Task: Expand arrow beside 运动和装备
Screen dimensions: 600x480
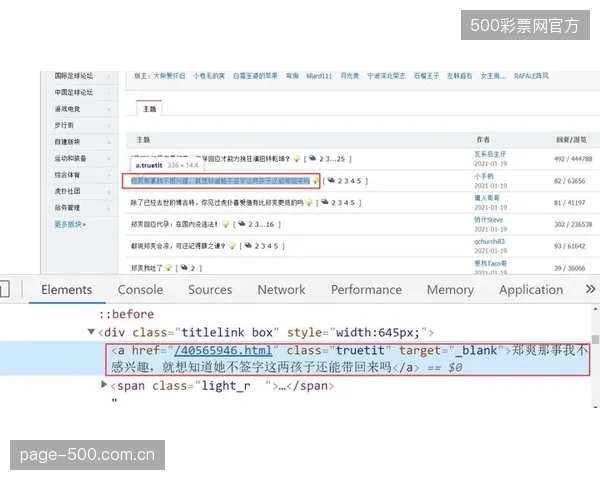Action: (x=109, y=159)
